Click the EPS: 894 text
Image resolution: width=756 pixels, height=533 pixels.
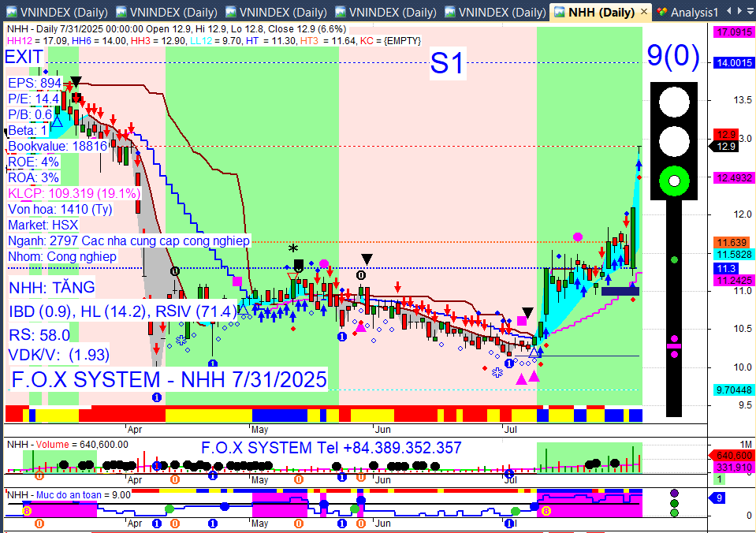coord(35,83)
